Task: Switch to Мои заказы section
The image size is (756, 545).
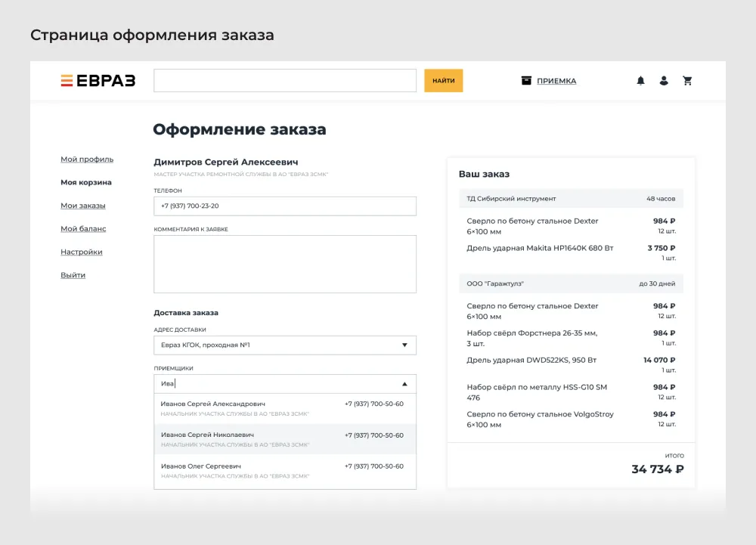Action: point(85,206)
